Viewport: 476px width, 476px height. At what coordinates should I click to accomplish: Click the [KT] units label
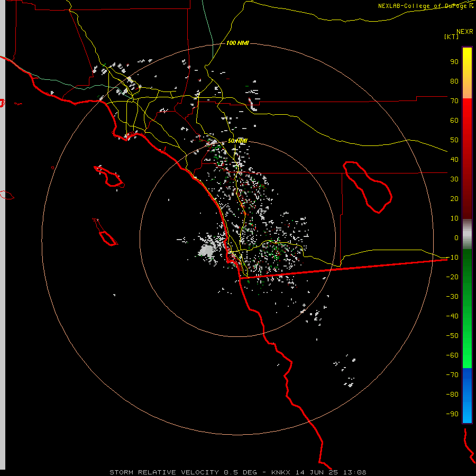[x=451, y=36]
